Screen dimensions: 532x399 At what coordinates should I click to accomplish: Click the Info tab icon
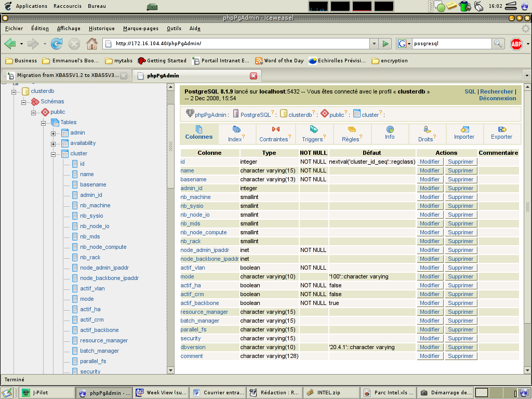tap(390, 129)
